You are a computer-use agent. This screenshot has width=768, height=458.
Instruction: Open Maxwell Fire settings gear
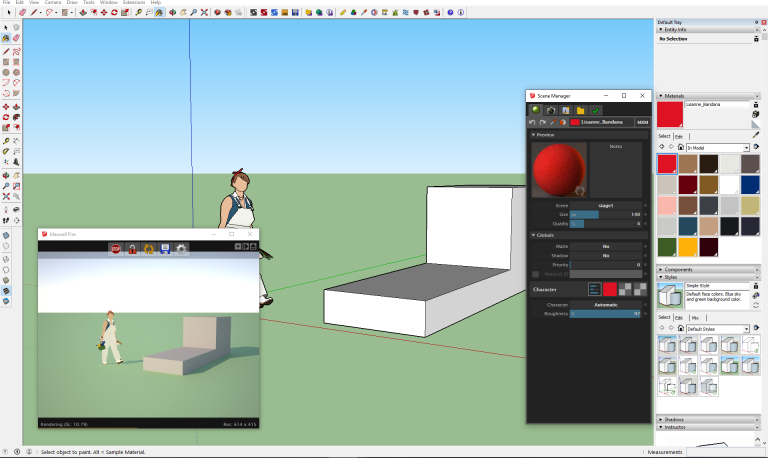[x=181, y=248]
